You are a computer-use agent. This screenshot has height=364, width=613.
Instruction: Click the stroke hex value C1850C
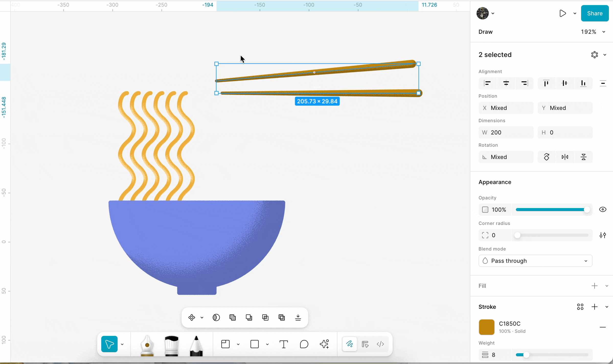click(510, 324)
